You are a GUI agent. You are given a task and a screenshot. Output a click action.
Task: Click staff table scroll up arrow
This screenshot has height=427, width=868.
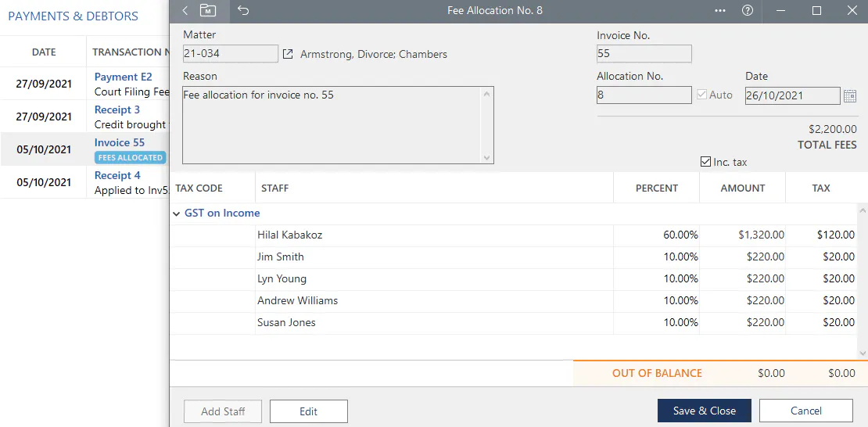point(862,210)
